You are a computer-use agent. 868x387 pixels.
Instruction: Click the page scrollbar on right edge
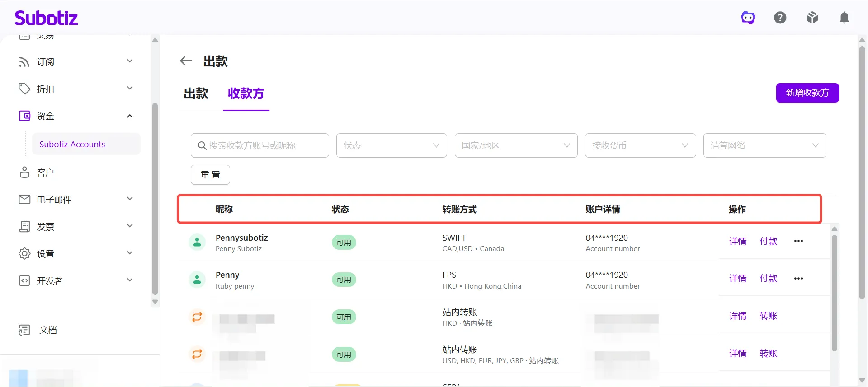point(862,173)
